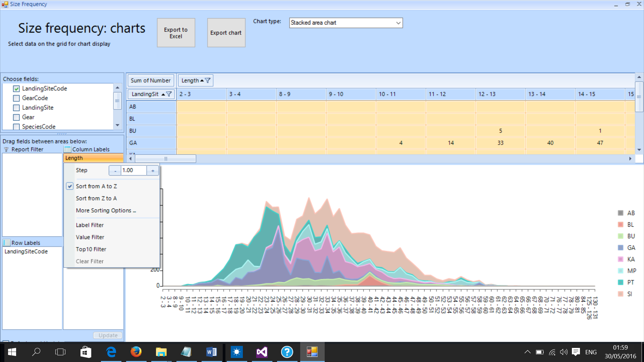The height and width of the screenshot is (362, 644).
Task: Click the filter icon on Length header
Action: pos(208,80)
